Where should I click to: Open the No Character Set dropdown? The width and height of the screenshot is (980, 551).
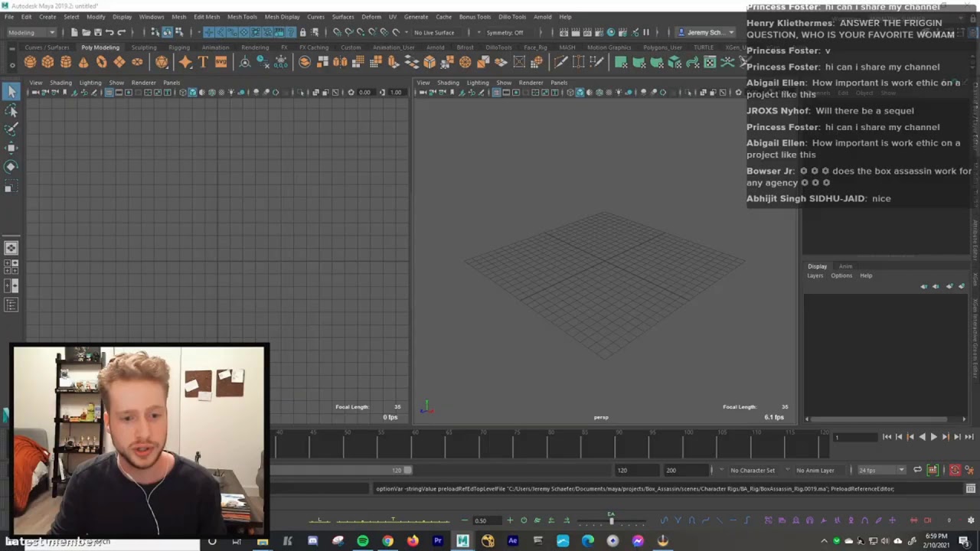click(x=752, y=470)
